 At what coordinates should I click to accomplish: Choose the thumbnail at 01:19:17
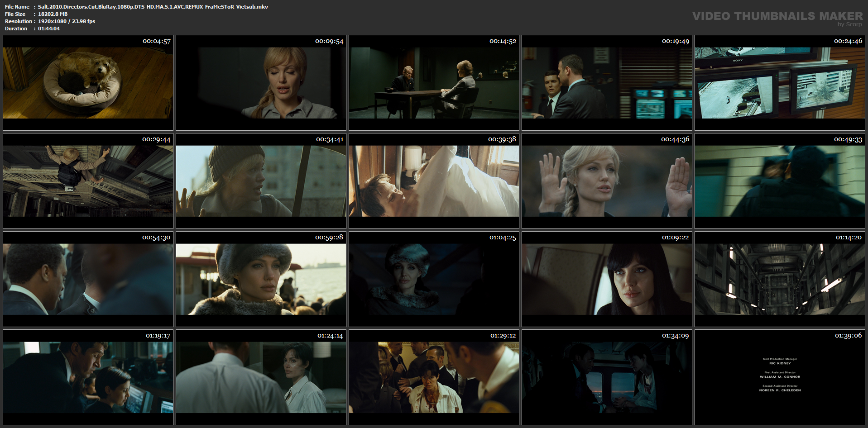pyautogui.click(x=88, y=377)
